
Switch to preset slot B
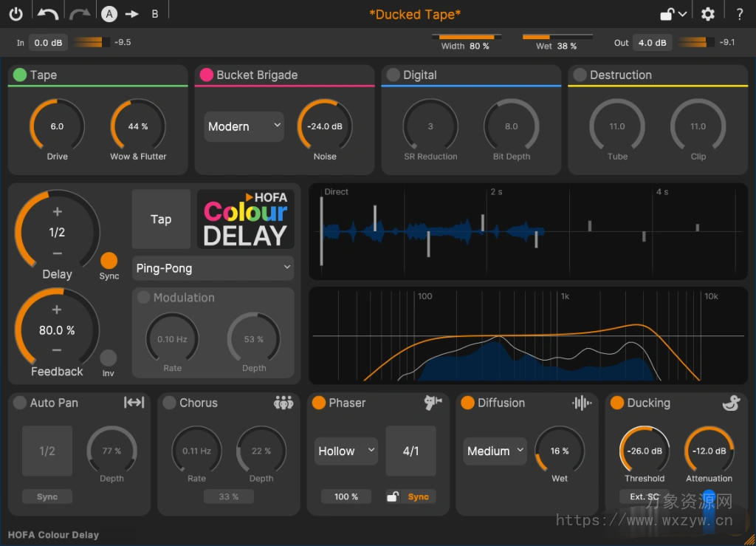coord(155,13)
